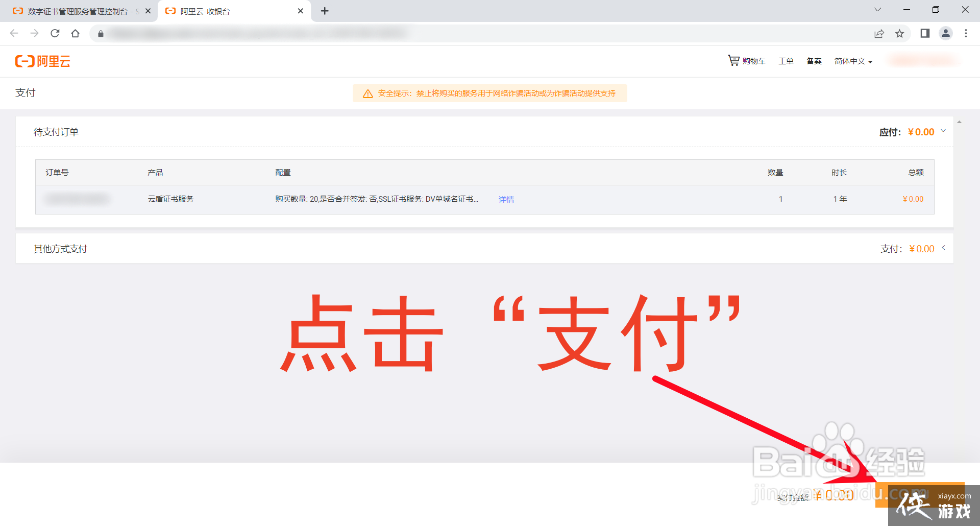Click the 1 年 duration cell

[840, 199]
